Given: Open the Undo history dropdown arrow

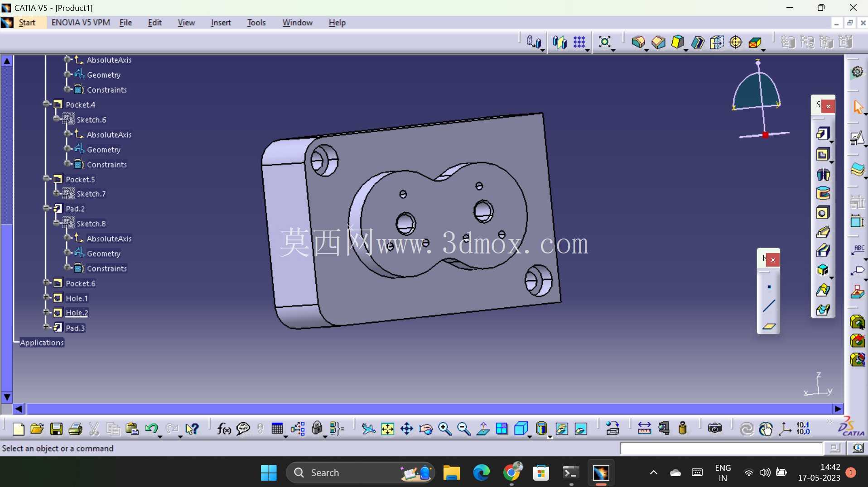Looking at the screenshot, I should point(160,436).
